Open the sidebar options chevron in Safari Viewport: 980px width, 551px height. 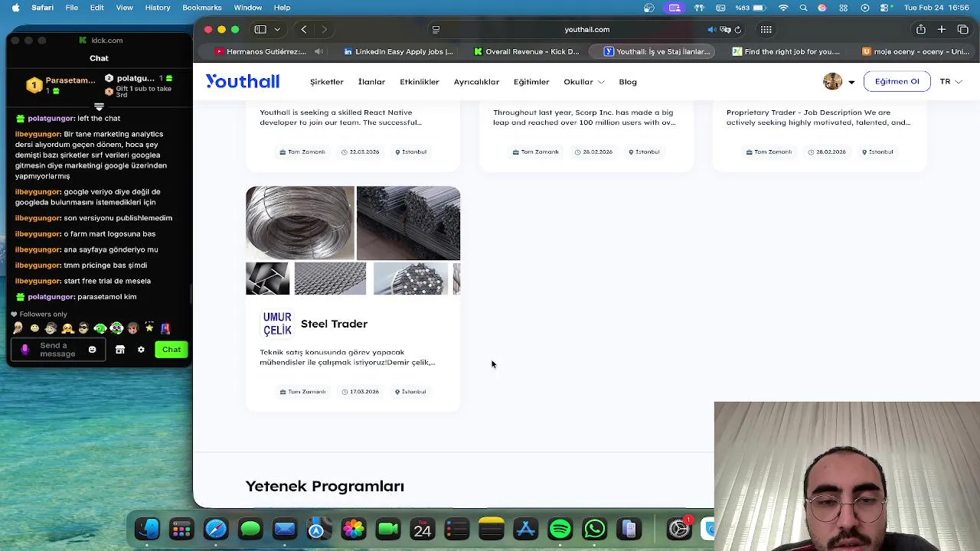[x=277, y=29]
